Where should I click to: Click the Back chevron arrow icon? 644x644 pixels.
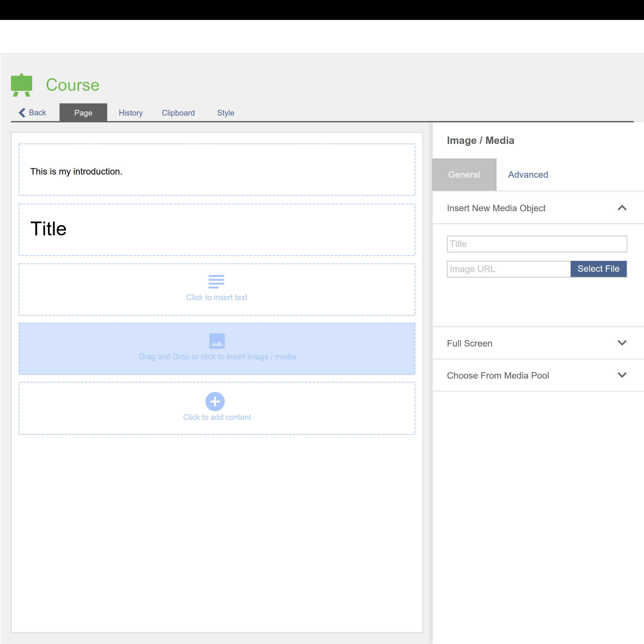22,113
